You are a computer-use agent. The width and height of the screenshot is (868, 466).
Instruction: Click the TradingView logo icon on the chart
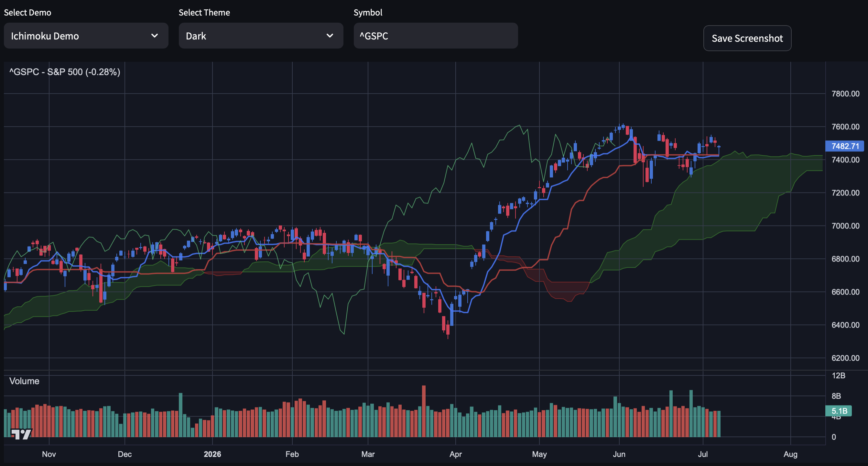[21, 434]
